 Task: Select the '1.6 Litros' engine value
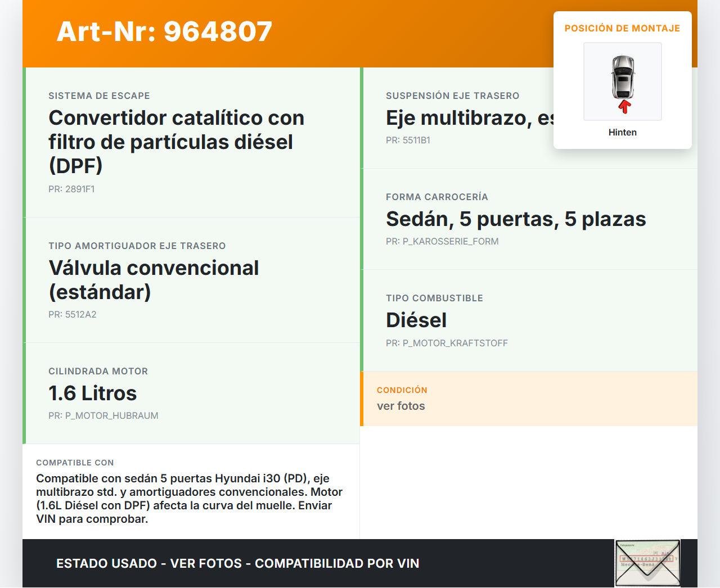[93, 393]
